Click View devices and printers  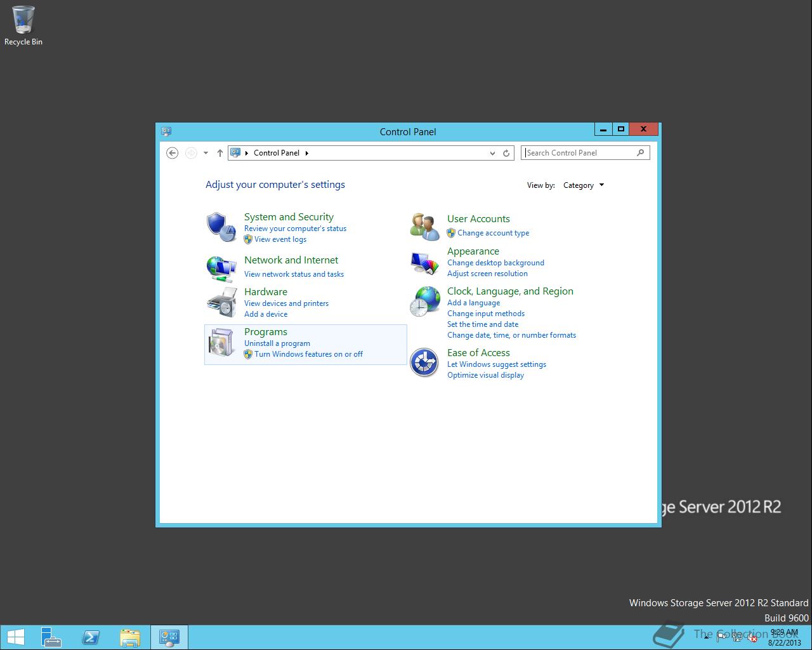click(286, 303)
